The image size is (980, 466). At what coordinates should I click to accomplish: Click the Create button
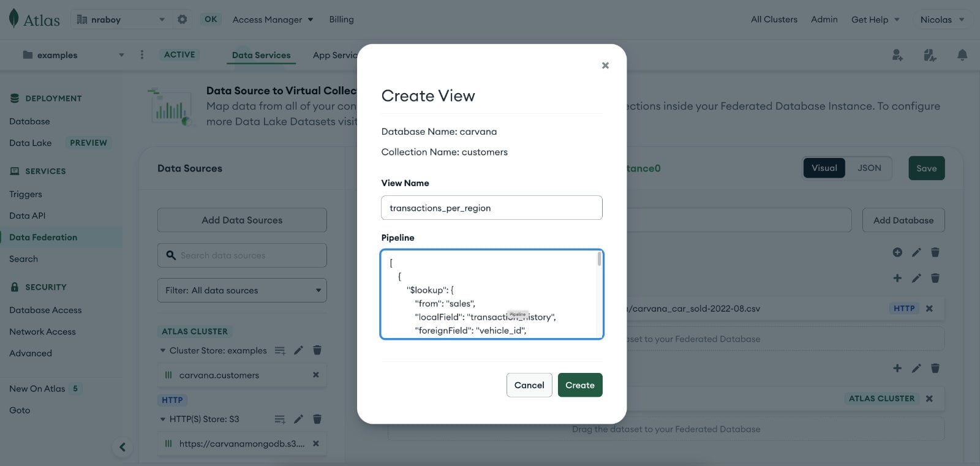coord(579,385)
